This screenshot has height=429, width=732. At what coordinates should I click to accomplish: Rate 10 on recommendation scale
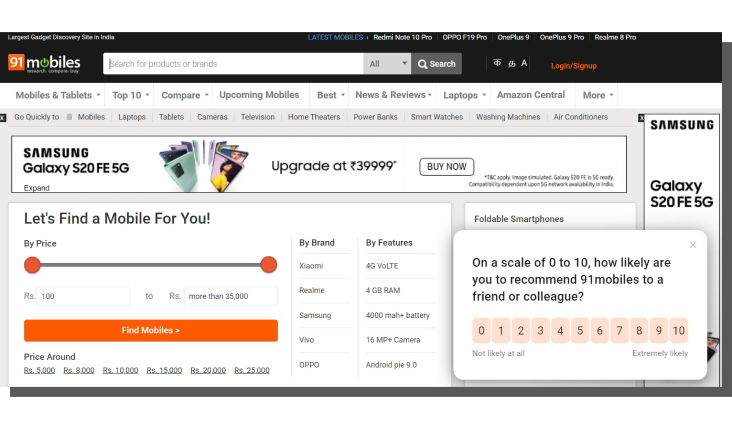(x=679, y=331)
